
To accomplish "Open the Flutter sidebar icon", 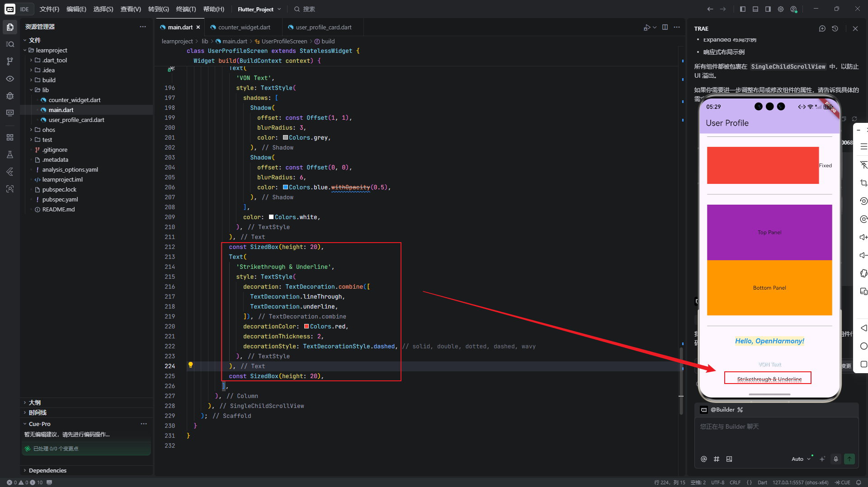I will [x=10, y=172].
